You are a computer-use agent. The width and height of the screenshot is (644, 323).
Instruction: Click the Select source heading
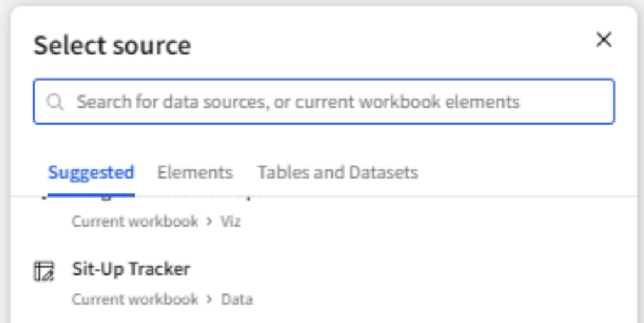point(112,45)
